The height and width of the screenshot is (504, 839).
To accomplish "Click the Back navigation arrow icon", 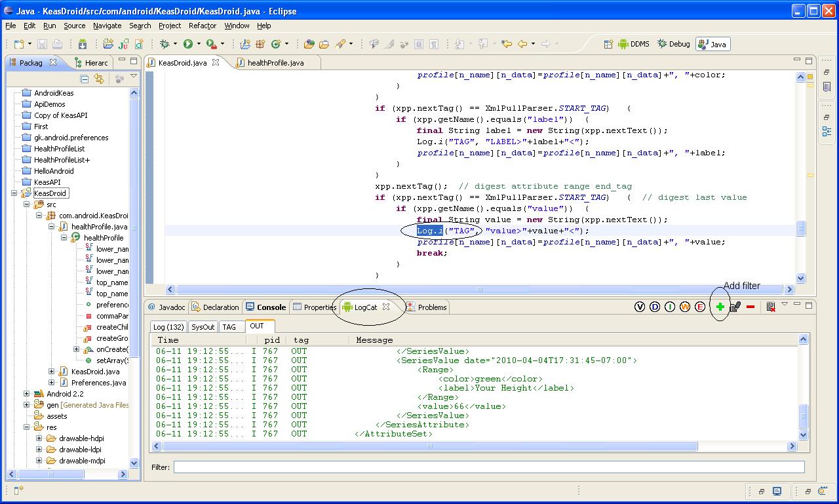I will (x=522, y=44).
